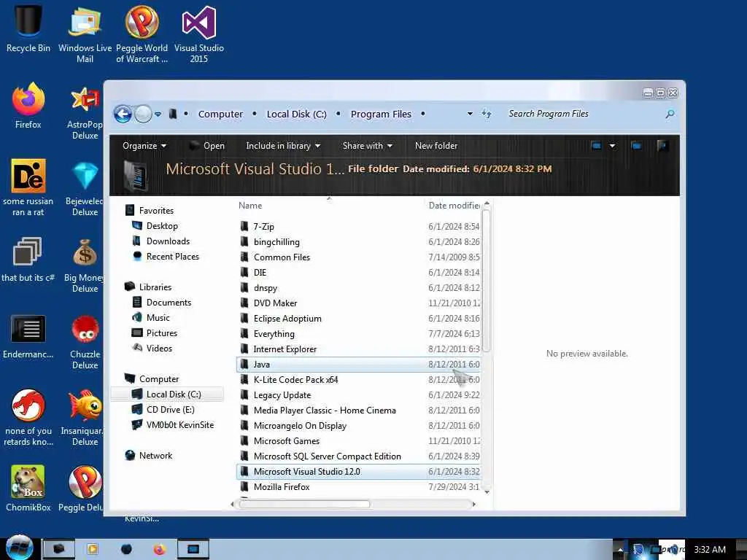Open the Organize dropdown menu

click(144, 146)
